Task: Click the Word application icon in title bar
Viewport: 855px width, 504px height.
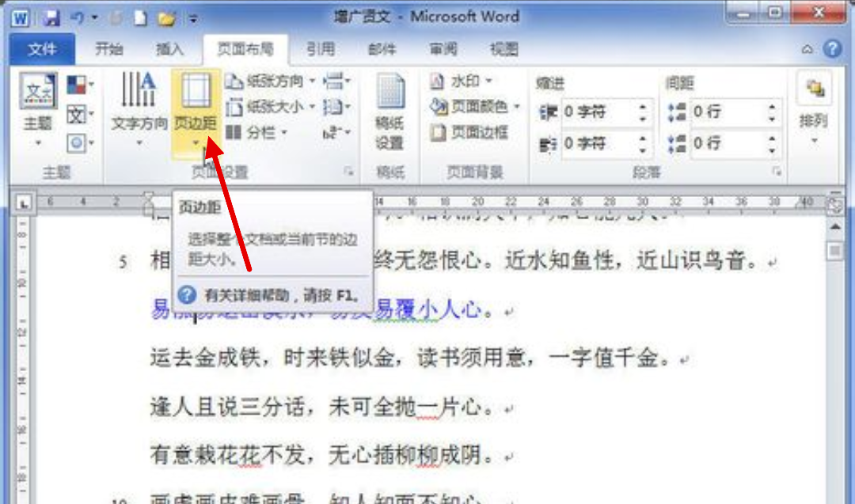Action: tap(20, 18)
